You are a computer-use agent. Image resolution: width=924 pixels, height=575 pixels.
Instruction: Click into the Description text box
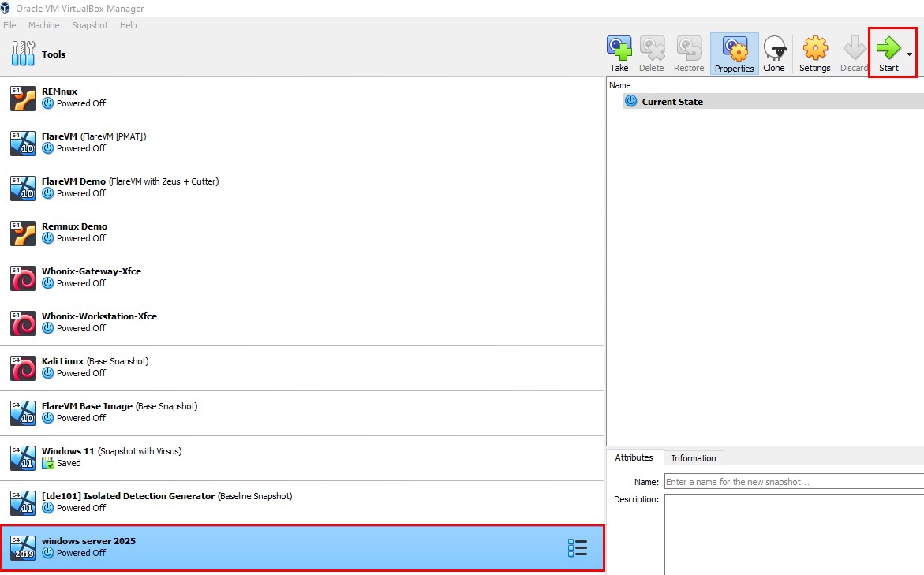click(793, 534)
